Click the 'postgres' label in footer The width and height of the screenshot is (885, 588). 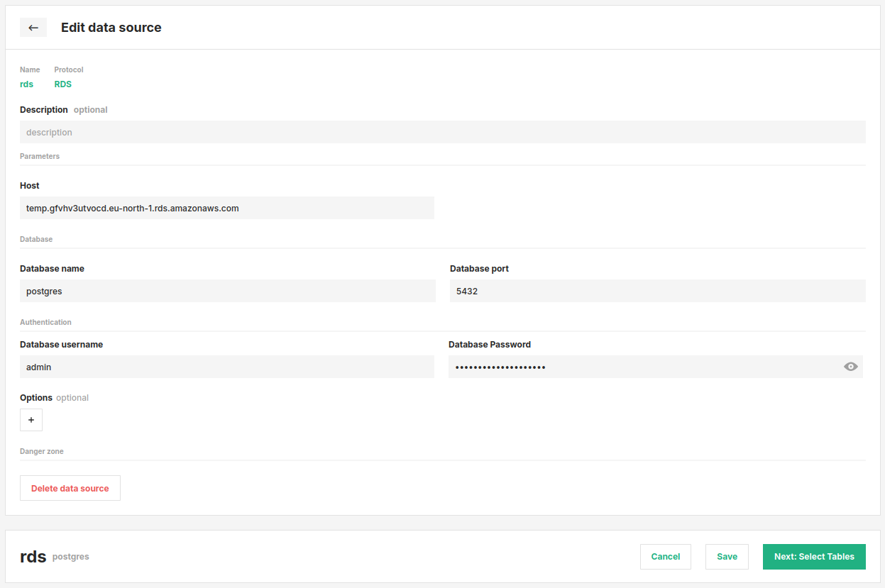(x=71, y=557)
